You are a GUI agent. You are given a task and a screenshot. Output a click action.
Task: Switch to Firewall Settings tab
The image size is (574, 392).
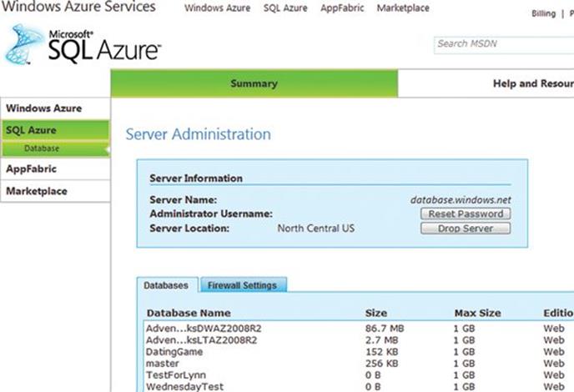[x=242, y=285]
